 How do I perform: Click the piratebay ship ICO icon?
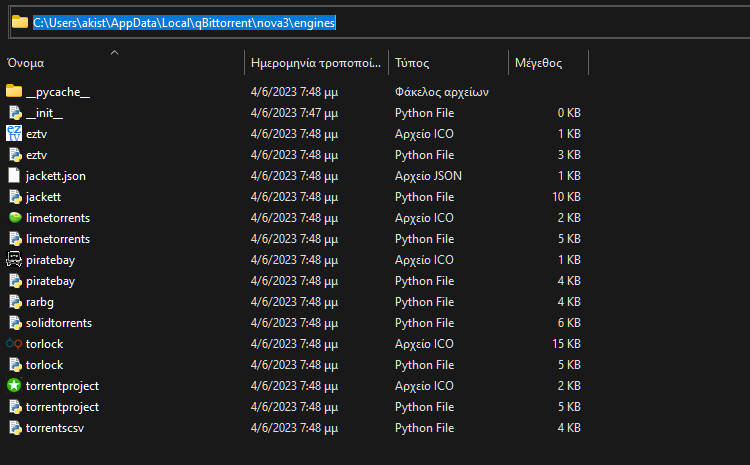[x=14, y=259]
